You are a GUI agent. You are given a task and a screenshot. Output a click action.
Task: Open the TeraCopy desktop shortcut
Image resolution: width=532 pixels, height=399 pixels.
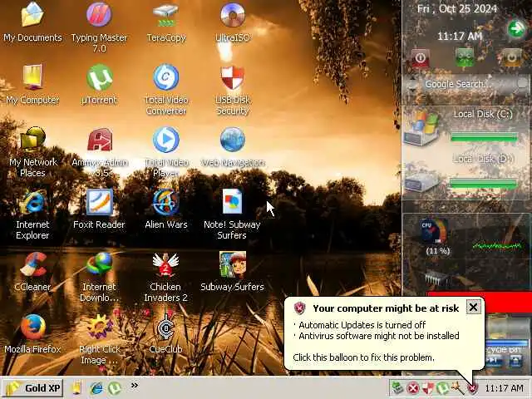(166, 15)
